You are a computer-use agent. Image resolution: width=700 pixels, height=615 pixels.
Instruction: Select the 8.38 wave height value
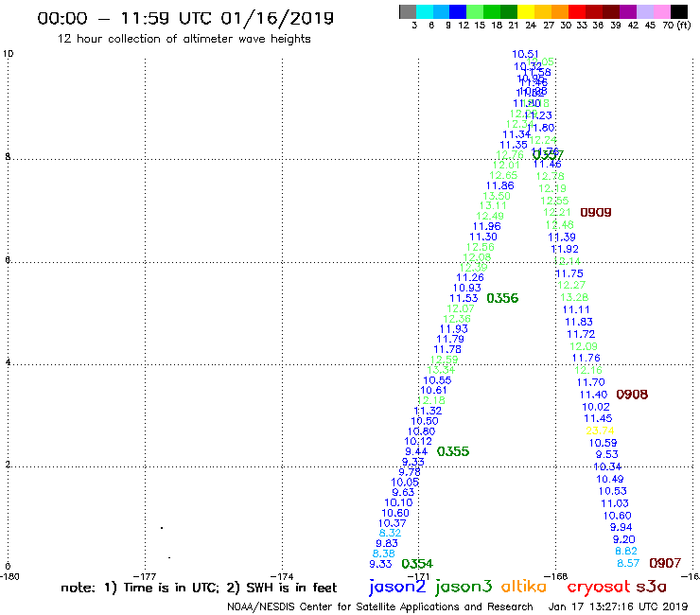point(384,553)
